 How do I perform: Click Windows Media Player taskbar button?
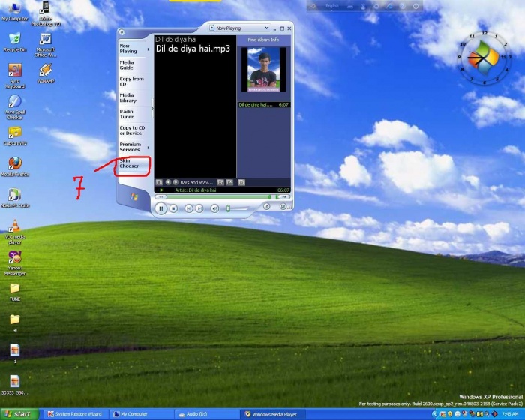click(x=272, y=414)
